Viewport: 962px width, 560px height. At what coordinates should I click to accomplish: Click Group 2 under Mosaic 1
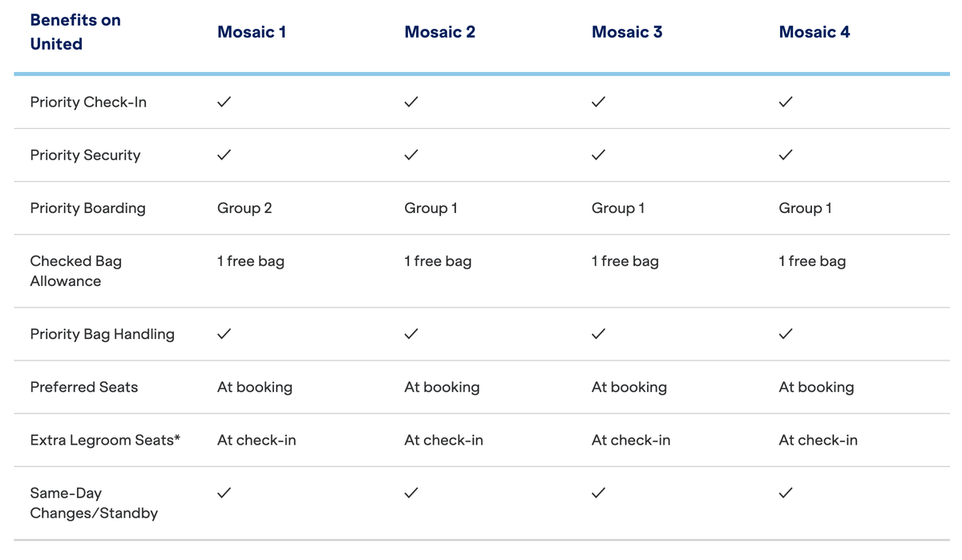[x=245, y=208]
